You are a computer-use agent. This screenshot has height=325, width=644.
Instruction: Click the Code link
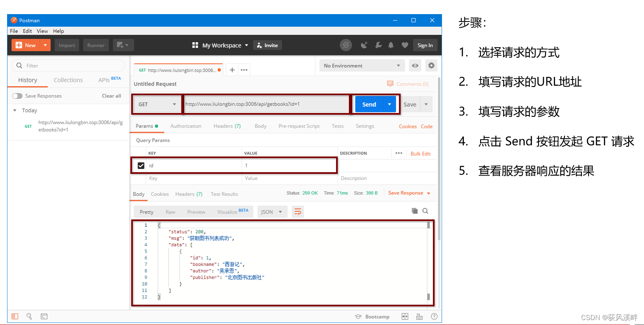(x=427, y=126)
